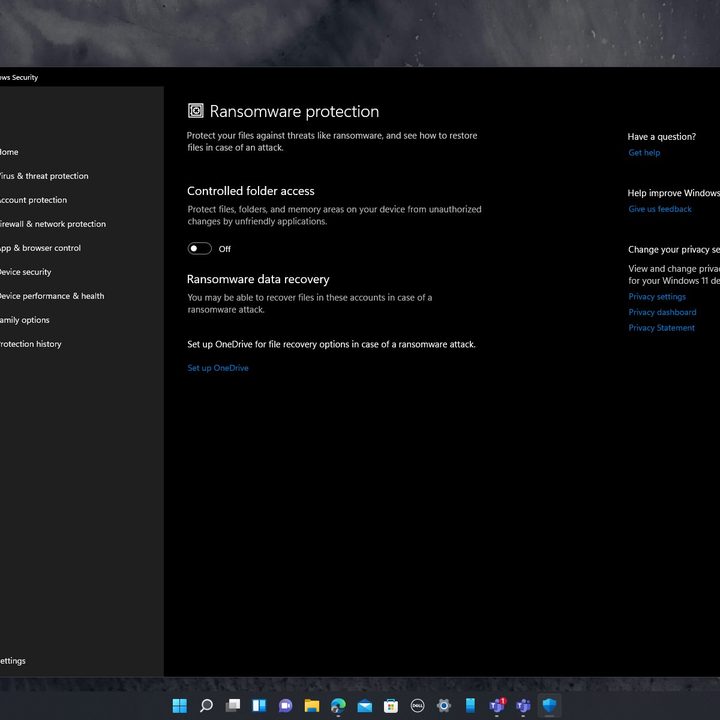This screenshot has height=720, width=720.
Task: Open the Mail app on taskbar
Action: tap(365, 705)
